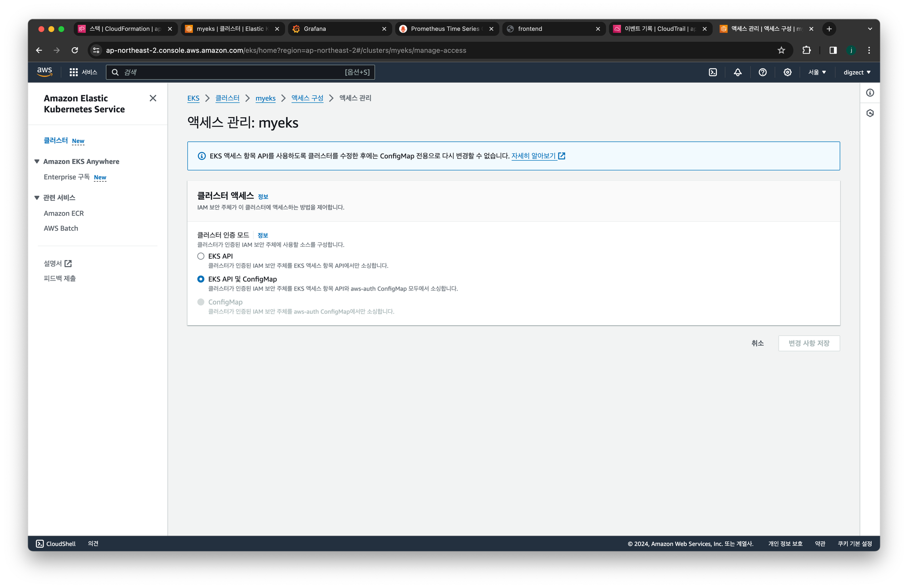Close the frontend tab
The height and width of the screenshot is (588, 908).
[x=598, y=29]
